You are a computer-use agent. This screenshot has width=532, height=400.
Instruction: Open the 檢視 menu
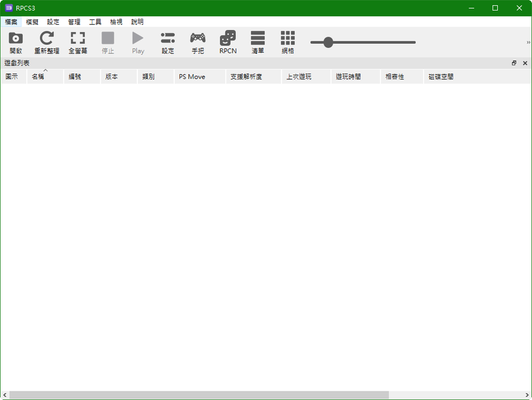point(116,22)
